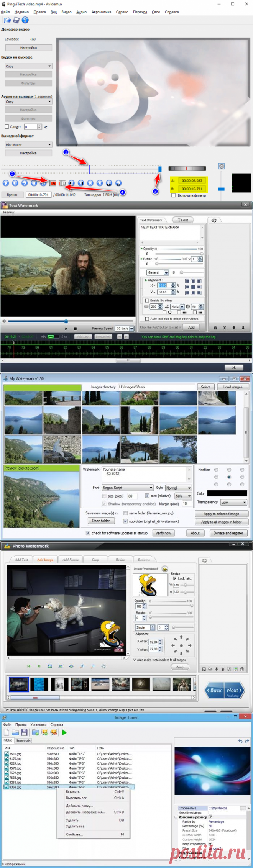Open the Segoe Script font dropdown
This screenshot has height=868, width=253.
click(x=128, y=488)
